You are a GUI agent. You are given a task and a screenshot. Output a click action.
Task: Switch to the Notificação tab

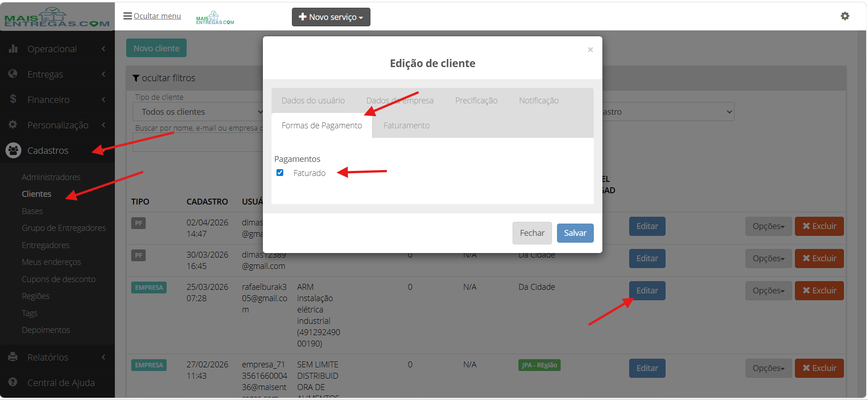click(x=539, y=101)
